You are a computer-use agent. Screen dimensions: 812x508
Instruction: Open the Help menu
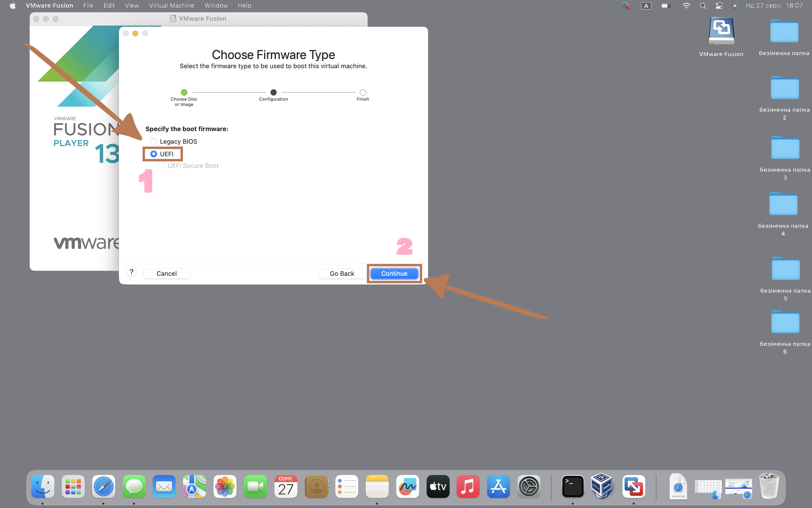244,5
